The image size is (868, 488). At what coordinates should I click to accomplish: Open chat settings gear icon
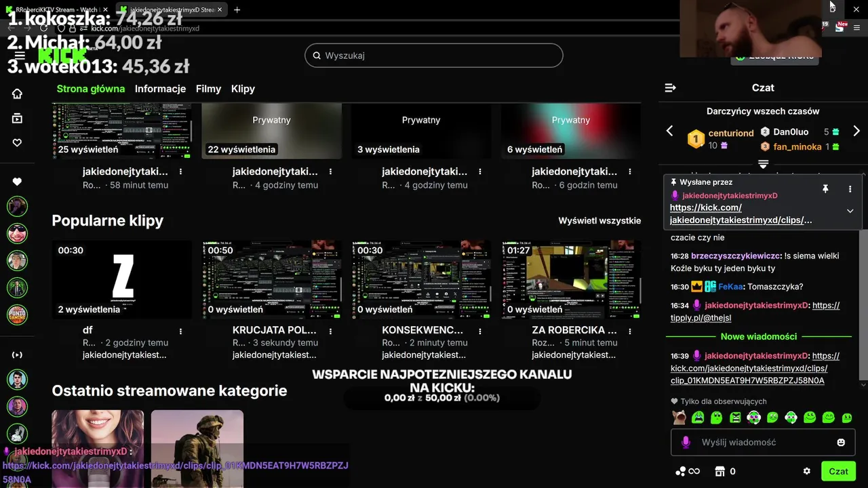click(806, 471)
